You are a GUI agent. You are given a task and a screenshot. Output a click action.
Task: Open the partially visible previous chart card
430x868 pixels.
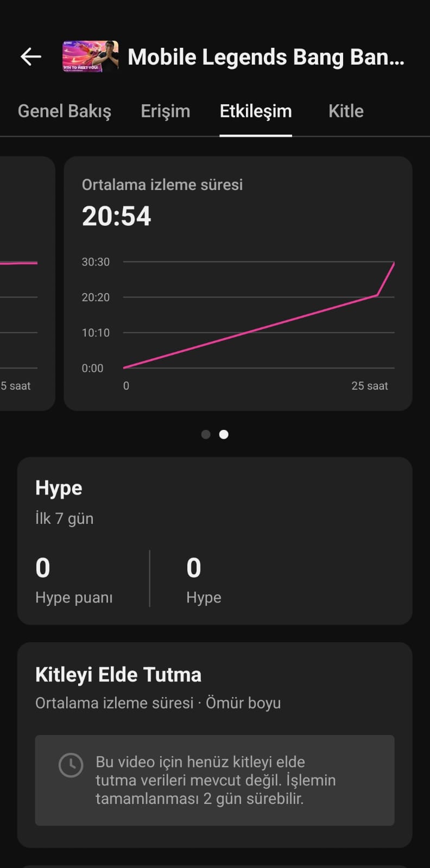(27, 283)
